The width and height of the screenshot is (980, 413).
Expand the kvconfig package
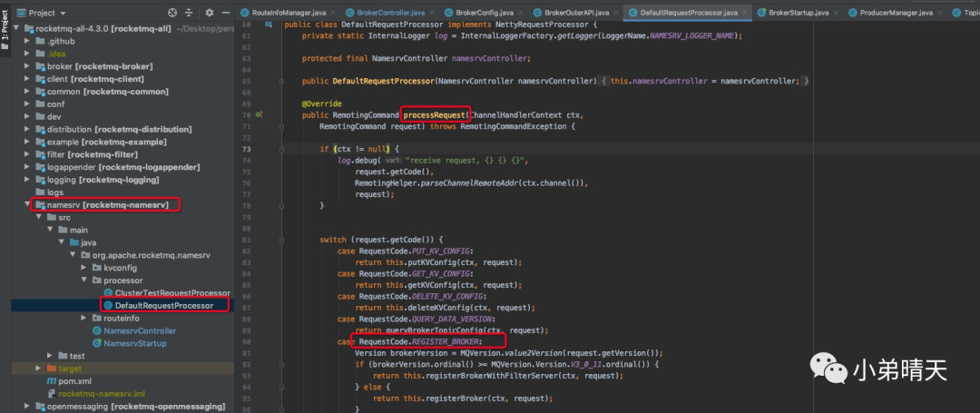pos(83,268)
